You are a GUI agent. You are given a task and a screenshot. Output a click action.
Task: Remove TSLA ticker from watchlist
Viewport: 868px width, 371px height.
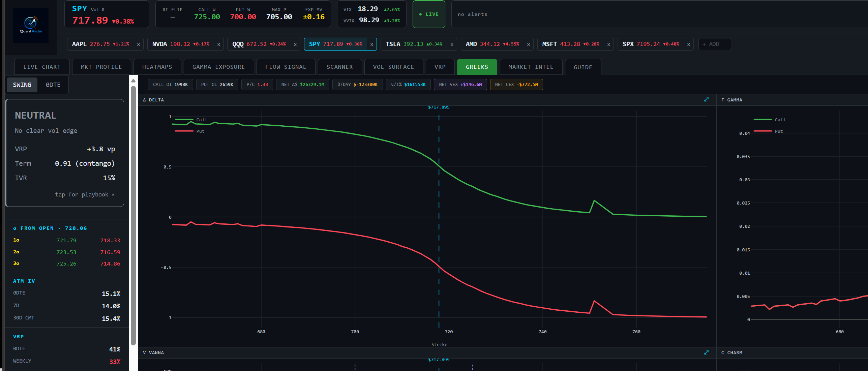pyautogui.click(x=452, y=44)
